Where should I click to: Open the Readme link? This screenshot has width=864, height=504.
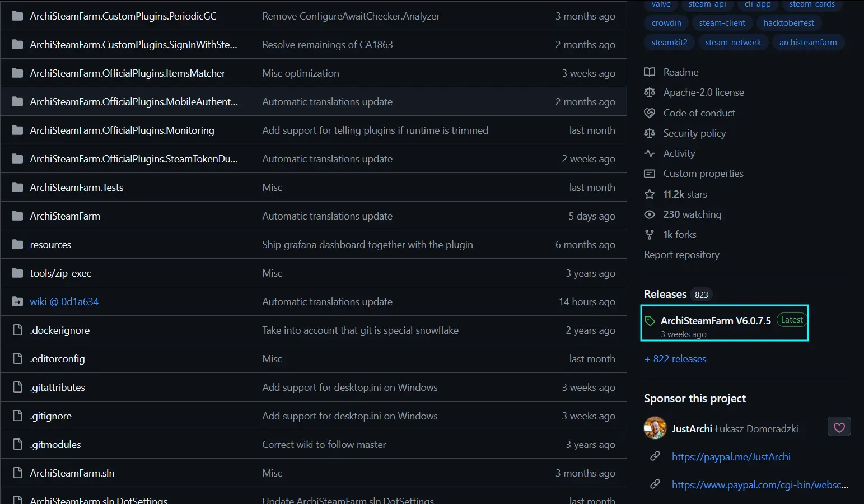click(x=681, y=72)
